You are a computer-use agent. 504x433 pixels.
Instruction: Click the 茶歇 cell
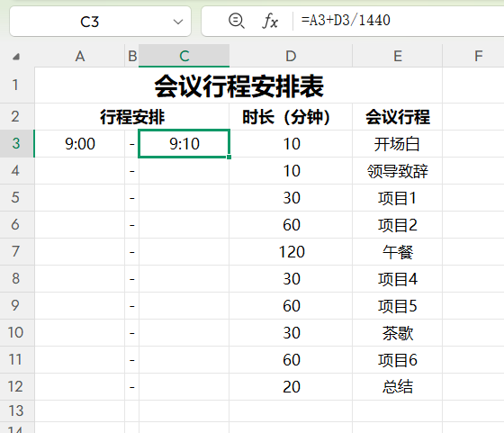coord(397,333)
